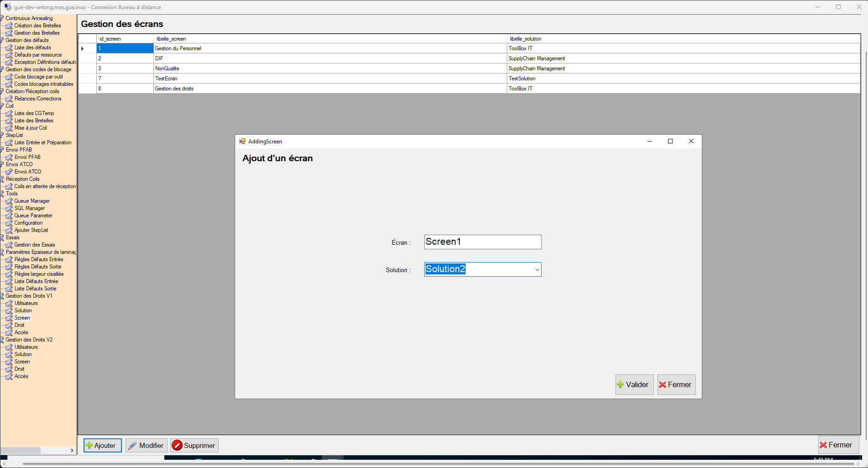This screenshot has width=868, height=468.
Task: Open Liste des défauts in the tree
Action: click(32, 47)
